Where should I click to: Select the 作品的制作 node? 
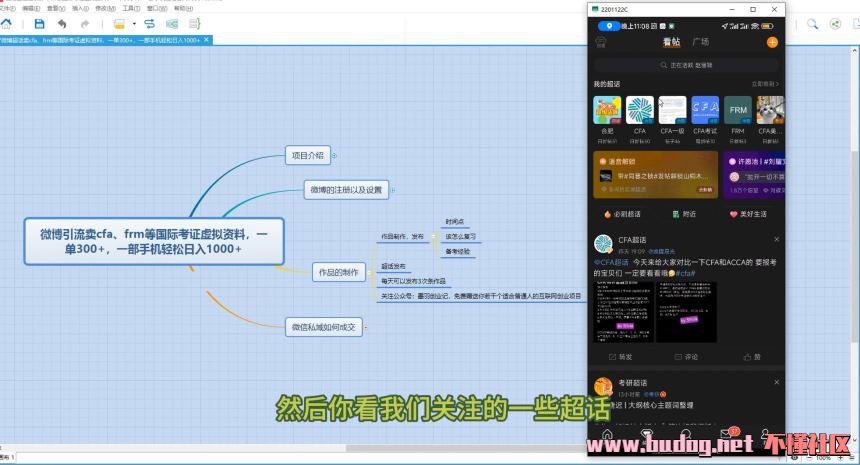338,272
